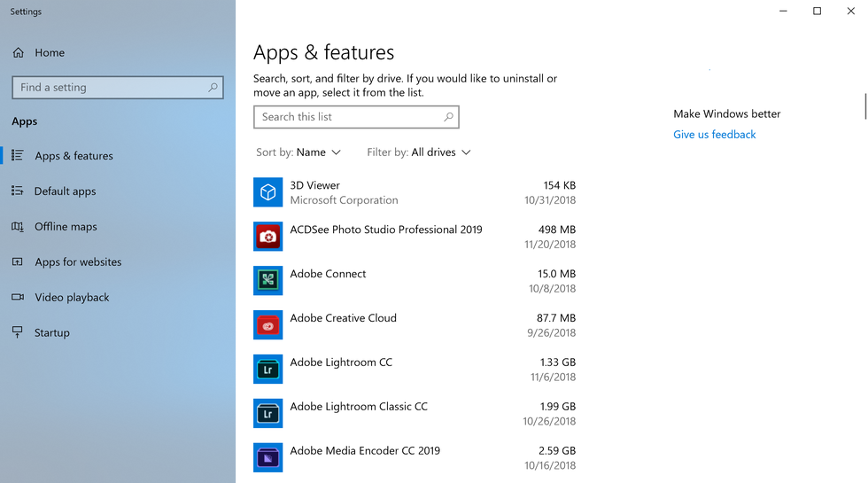The width and height of the screenshot is (868, 483).
Task: Click the Default apps sidebar icon
Action: coord(18,191)
